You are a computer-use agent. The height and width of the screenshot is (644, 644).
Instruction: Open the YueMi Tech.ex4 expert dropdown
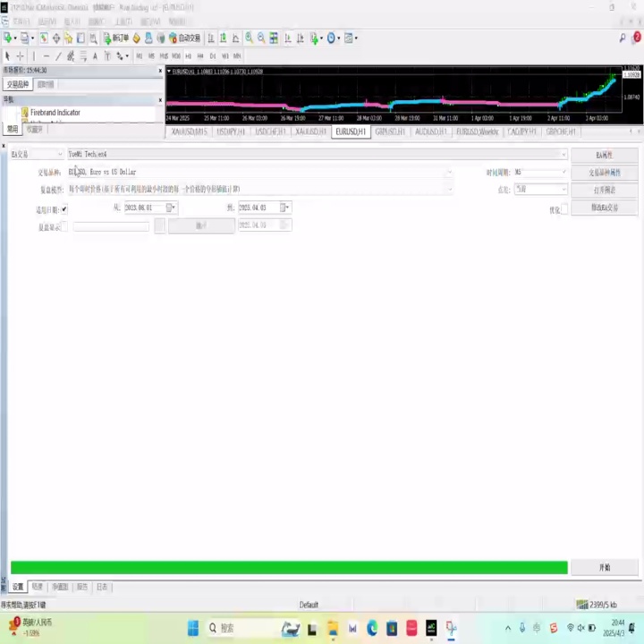click(x=318, y=154)
